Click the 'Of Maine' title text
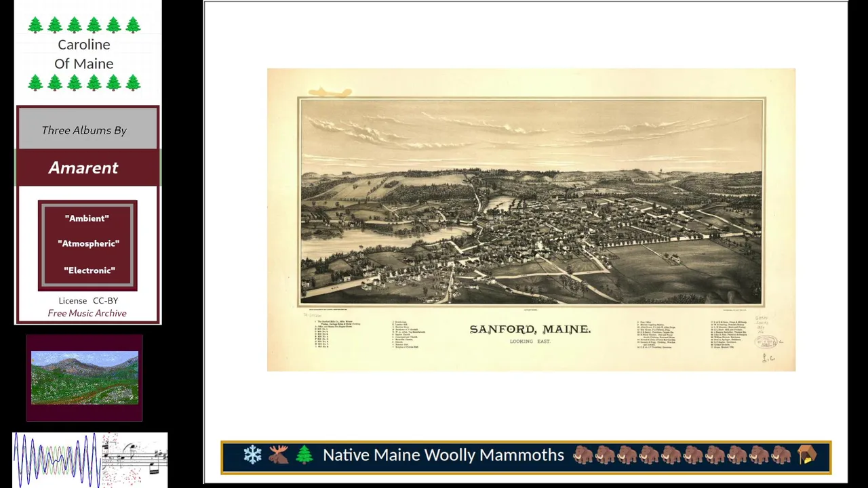Screen dimensions: 868x488 pos(84,64)
